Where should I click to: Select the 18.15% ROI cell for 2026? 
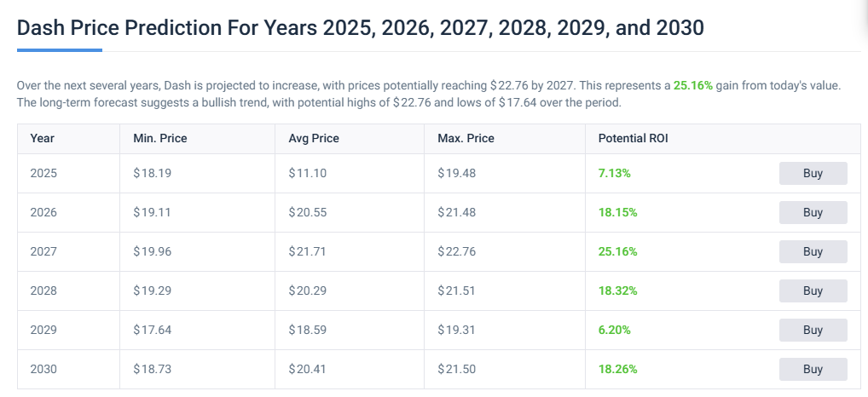coord(617,212)
